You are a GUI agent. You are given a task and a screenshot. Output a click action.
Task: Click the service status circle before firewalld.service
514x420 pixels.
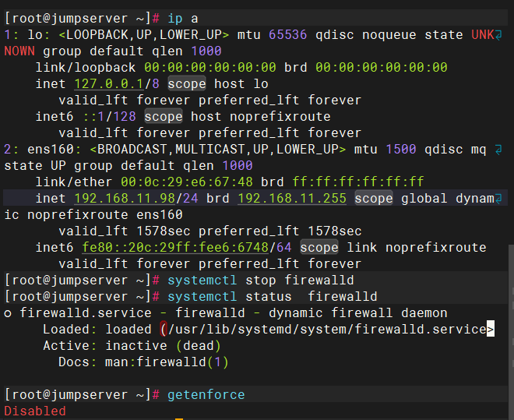pos(8,314)
